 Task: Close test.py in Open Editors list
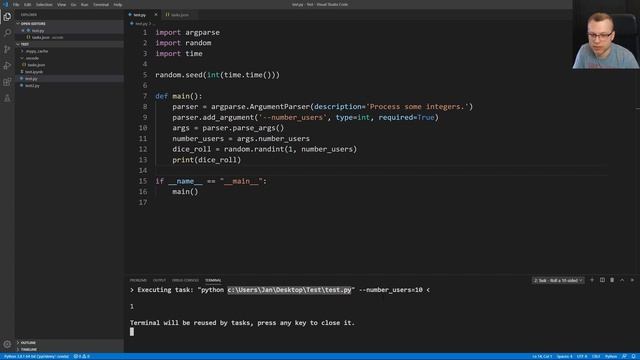point(23,30)
